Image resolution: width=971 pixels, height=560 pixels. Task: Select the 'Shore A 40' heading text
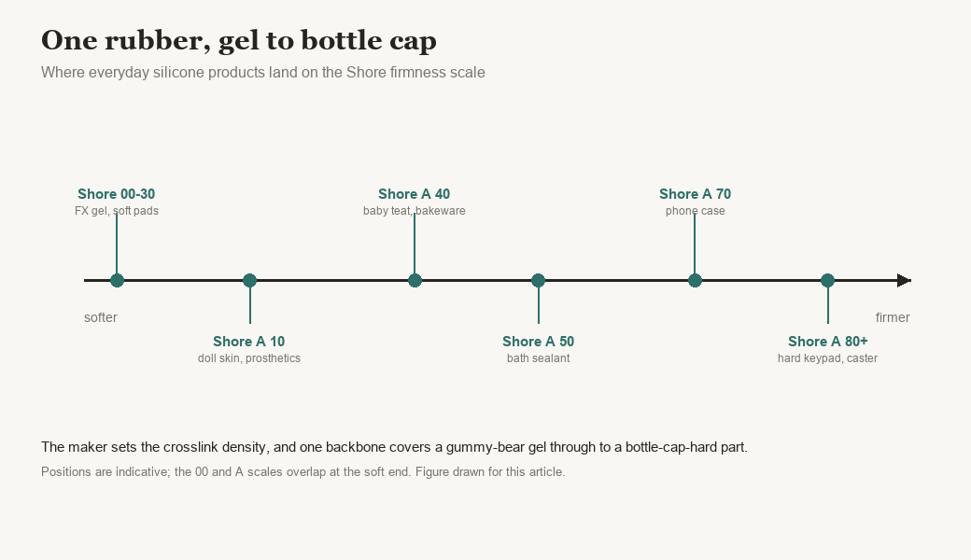415,194
